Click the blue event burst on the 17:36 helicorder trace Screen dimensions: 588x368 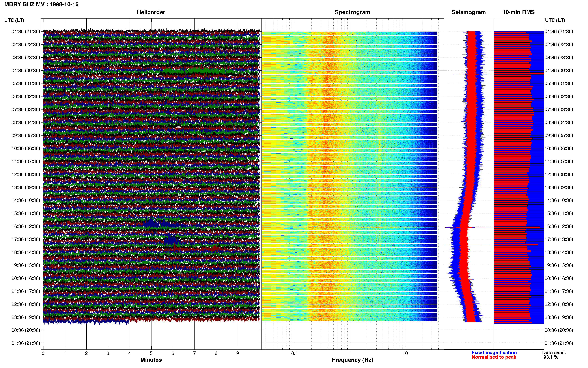tap(171, 240)
